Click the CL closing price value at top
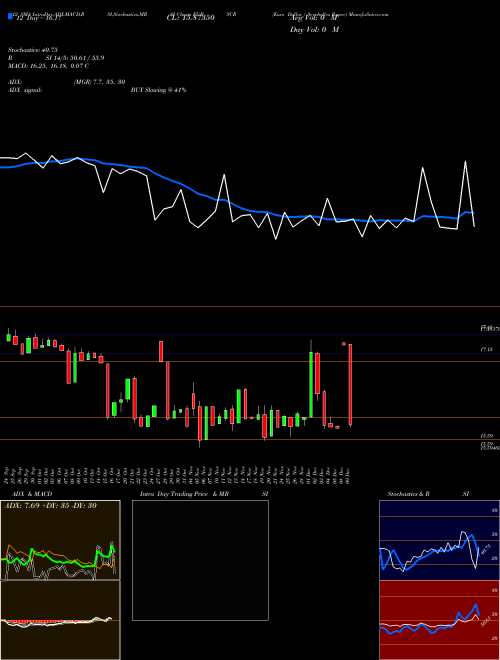The height and width of the screenshot is (660, 500). point(191,18)
